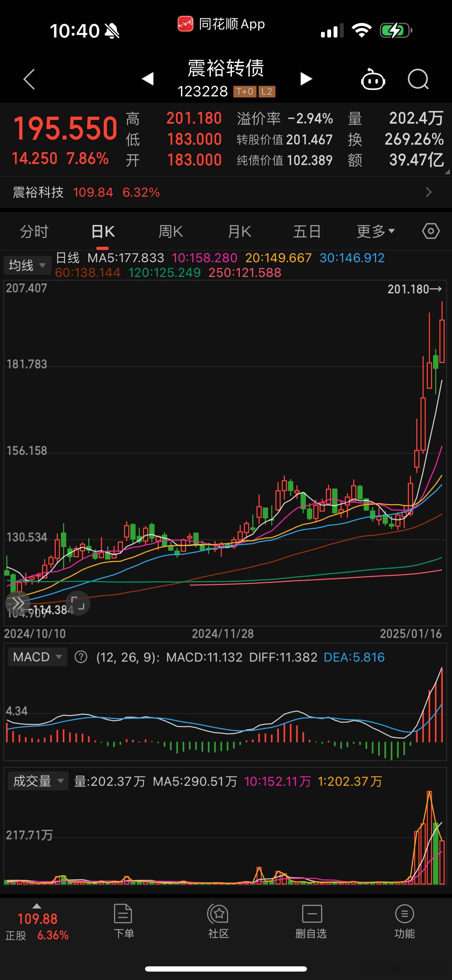452x980 pixels.
Task: Tap the 震裕转债 title
Action: pyautogui.click(x=226, y=68)
